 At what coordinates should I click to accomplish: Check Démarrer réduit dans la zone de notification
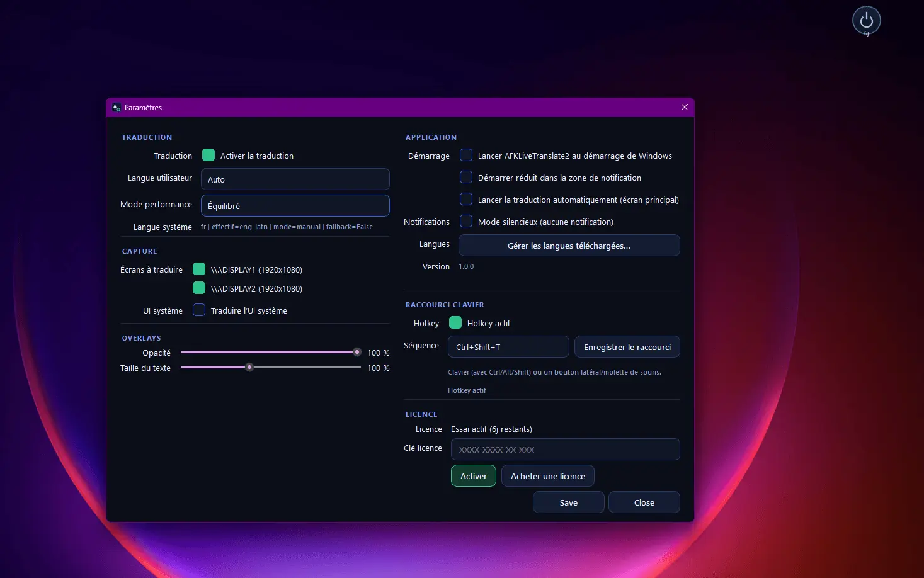[466, 177]
